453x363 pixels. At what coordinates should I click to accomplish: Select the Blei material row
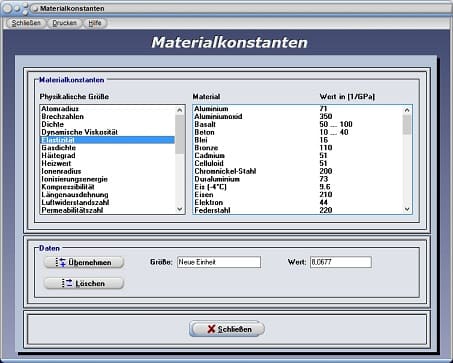click(x=298, y=140)
